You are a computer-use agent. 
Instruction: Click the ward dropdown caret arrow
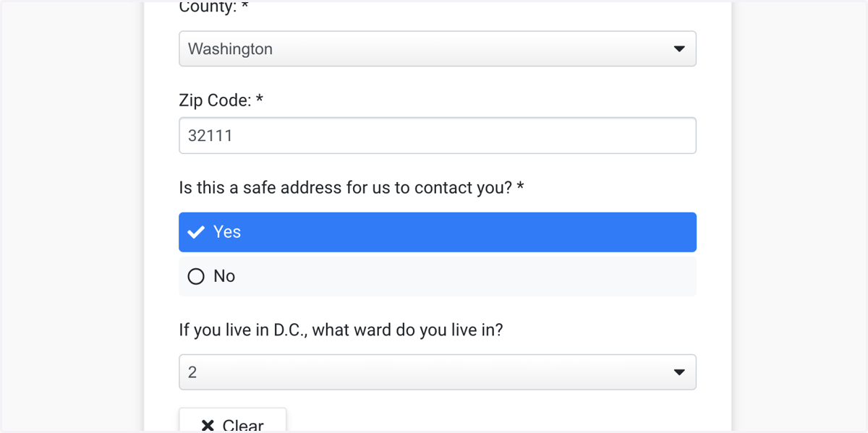click(679, 372)
